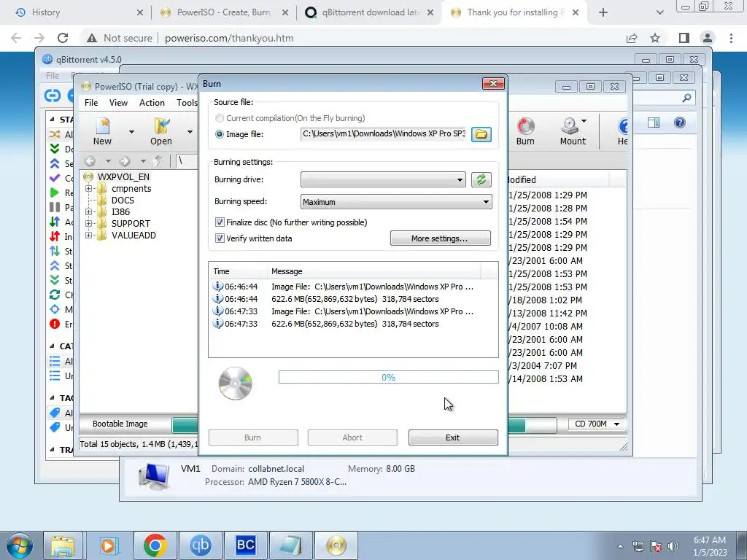Switch to qBittorrent download tab
This screenshot has height=560, width=747.
tap(369, 12)
